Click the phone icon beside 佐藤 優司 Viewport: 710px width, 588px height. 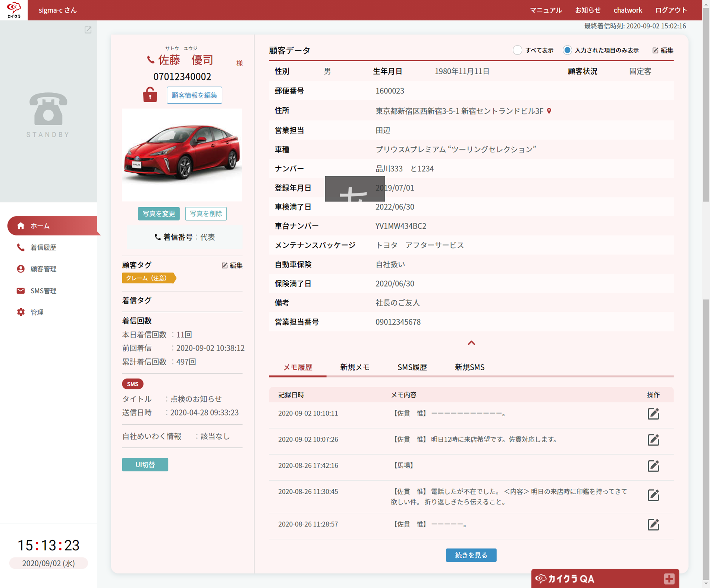click(x=150, y=60)
